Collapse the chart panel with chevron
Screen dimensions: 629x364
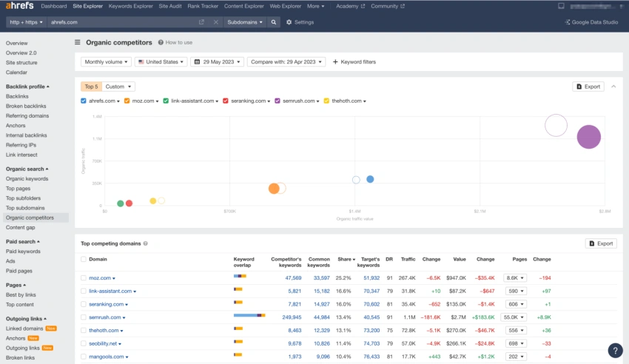point(613,87)
